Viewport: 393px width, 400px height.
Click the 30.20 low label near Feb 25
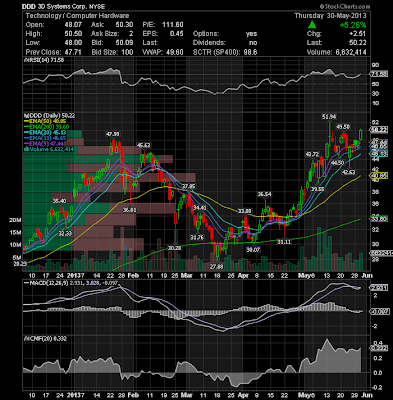(174, 248)
